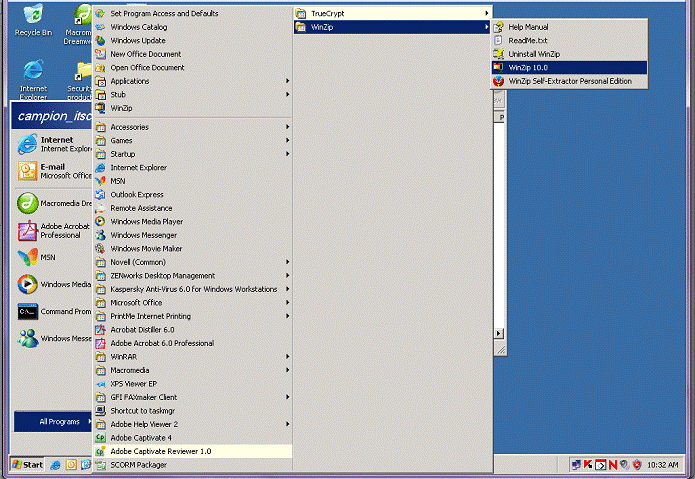The width and height of the screenshot is (695, 479).
Task: Click the MSN butterfly icon in All Programs
Action: coord(101,181)
